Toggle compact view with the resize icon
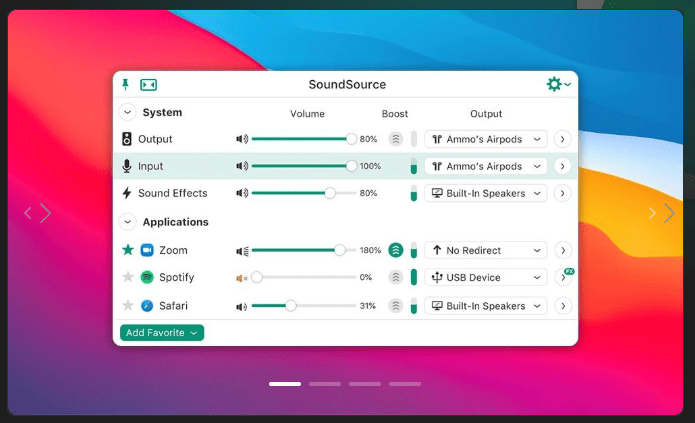The width and height of the screenshot is (695, 423). click(148, 85)
